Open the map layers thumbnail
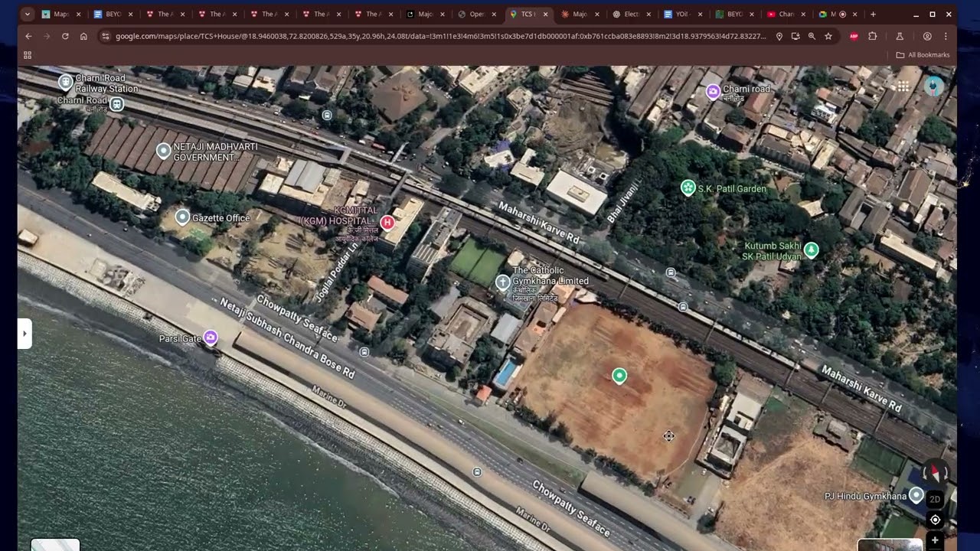This screenshot has height=551, width=980. (55, 544)
